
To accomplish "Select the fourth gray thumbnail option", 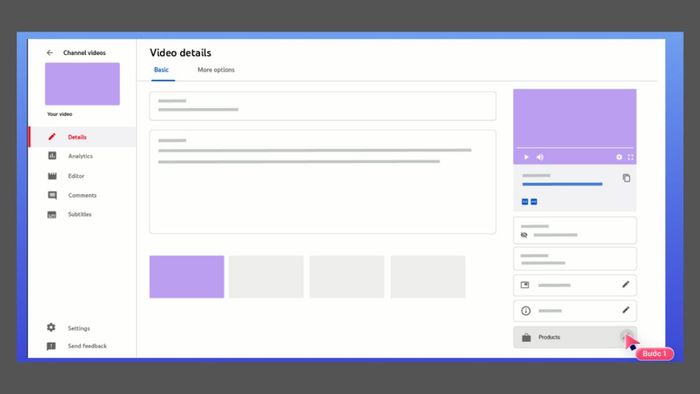I will (x=428, y=277).
